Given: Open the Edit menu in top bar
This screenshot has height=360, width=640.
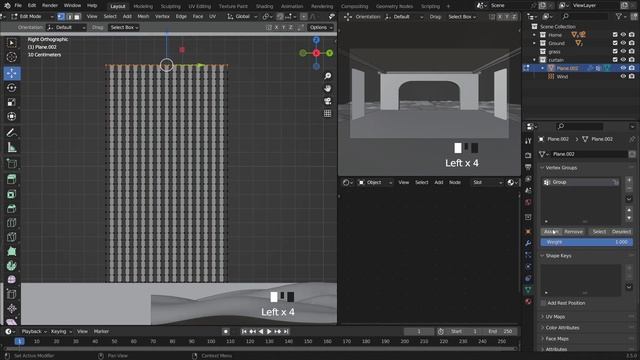Looking at the screenshot, I should (x=32, y=6).
